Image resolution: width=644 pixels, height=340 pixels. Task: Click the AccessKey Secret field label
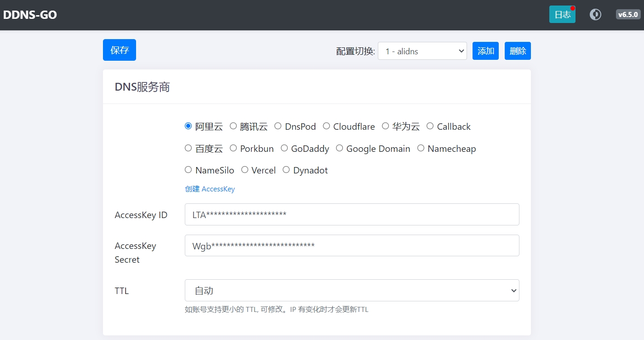tap(136, 253)
